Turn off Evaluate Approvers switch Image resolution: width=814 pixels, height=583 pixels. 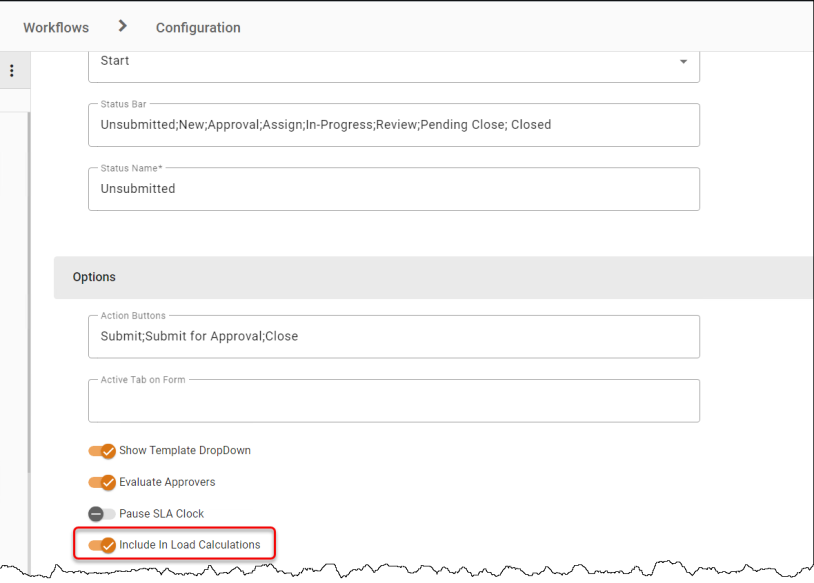pyautogui.click(x=102, y=482)
